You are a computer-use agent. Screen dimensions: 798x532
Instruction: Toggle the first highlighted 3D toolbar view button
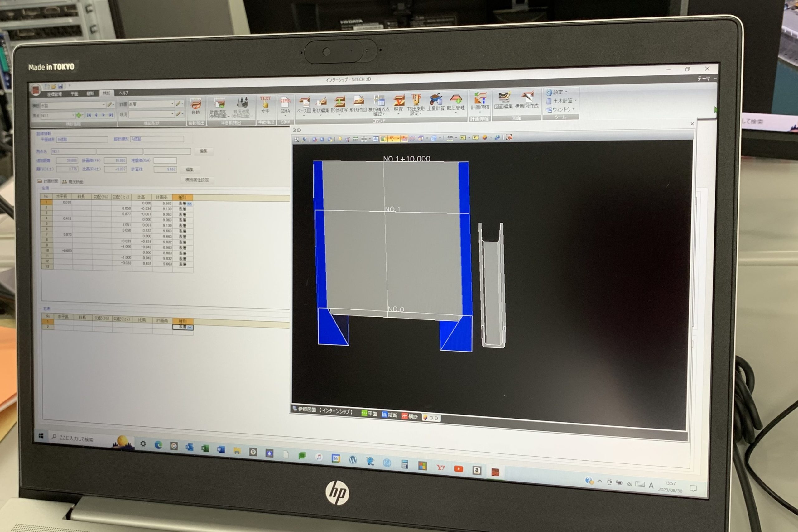click(383, 138)
